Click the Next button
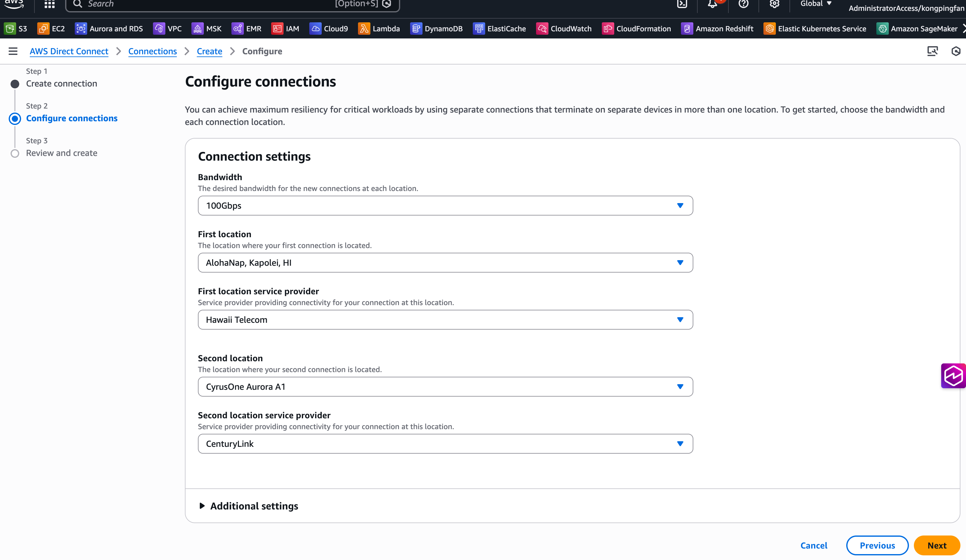Image resolution: width=966 pixels, height=560 pixels. 937,545
